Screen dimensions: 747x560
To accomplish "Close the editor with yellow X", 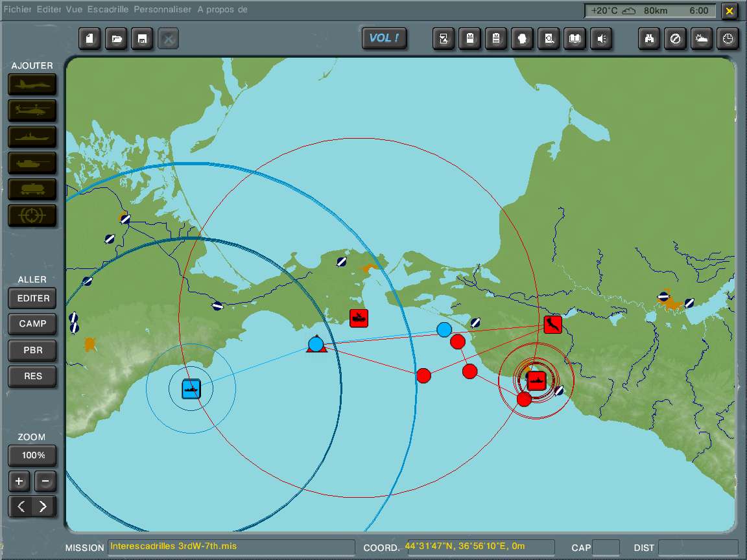I will [729, 10].
